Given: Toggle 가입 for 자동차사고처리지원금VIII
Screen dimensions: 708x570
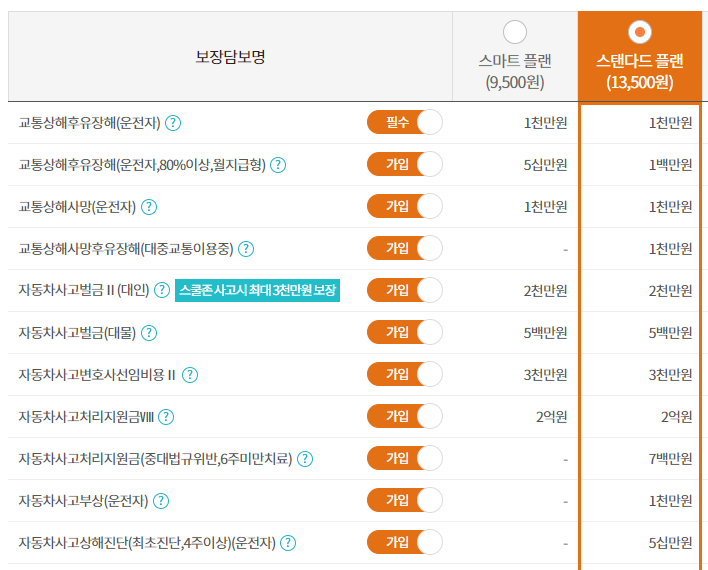Looking at the screenshot, I should 405,417.
